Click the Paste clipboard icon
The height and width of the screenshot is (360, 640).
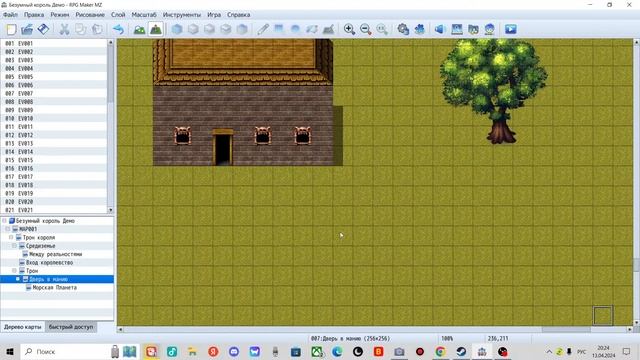(x=97, y=29)
